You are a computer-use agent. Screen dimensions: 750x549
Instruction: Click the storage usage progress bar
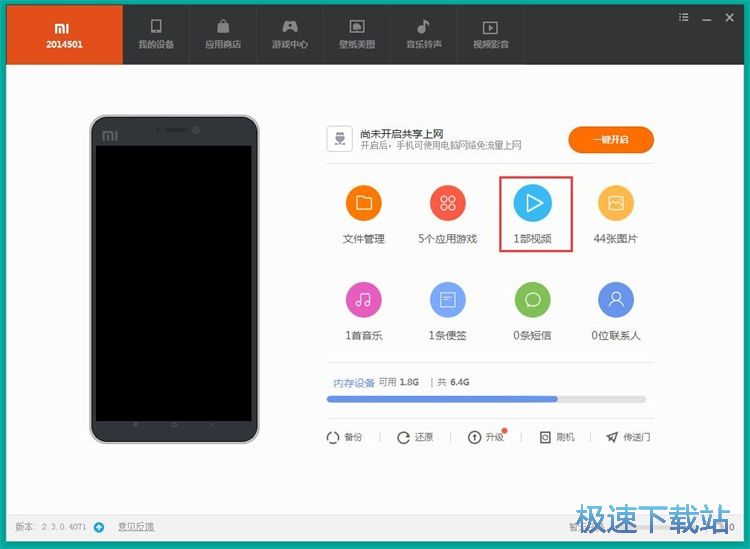click(x=486, y=399)
